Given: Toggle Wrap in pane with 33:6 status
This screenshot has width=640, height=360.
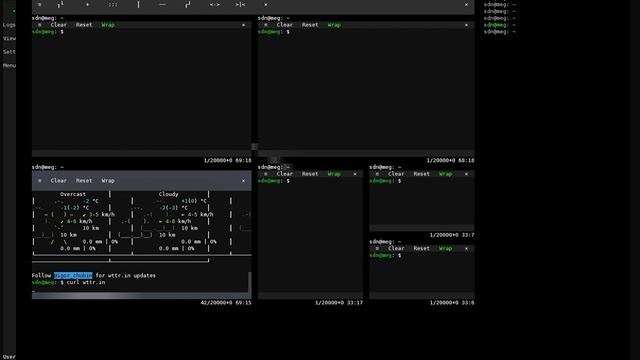Looking at the screenshot, I should [x=445, y=248].
